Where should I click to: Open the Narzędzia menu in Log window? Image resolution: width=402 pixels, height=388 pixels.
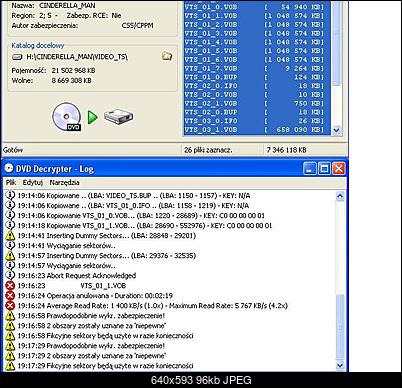pos(64,182)
